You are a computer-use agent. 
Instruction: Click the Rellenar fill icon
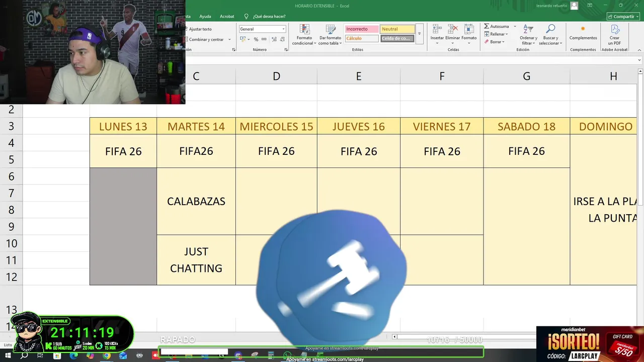tap(487, 34)
